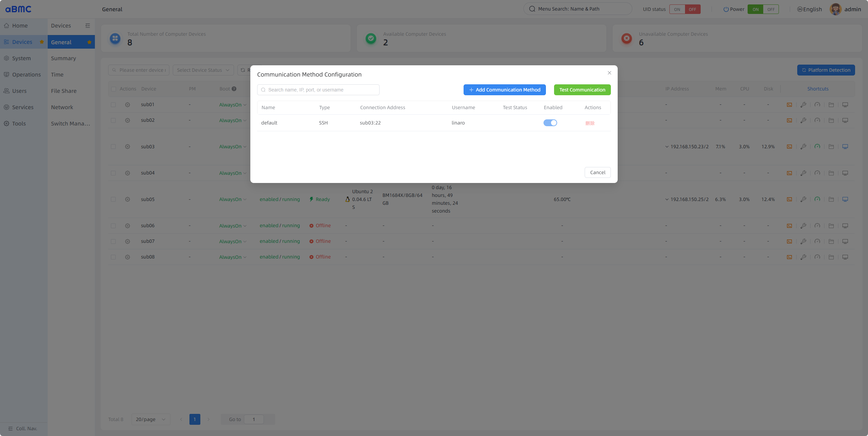Open the 20/page size dropdown
868x436 pixels.
151,419
